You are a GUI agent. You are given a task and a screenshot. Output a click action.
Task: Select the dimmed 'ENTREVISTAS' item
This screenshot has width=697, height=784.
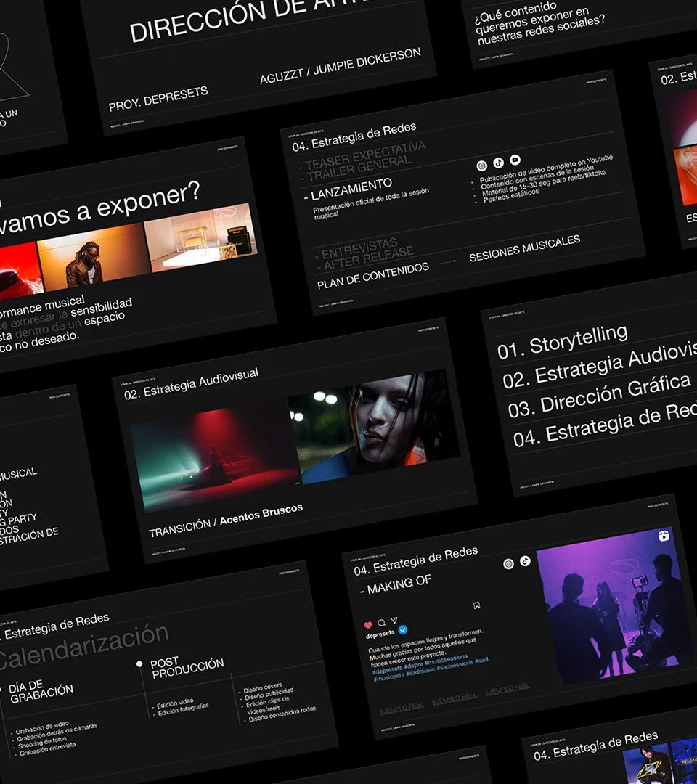click(x=356, y=248)
